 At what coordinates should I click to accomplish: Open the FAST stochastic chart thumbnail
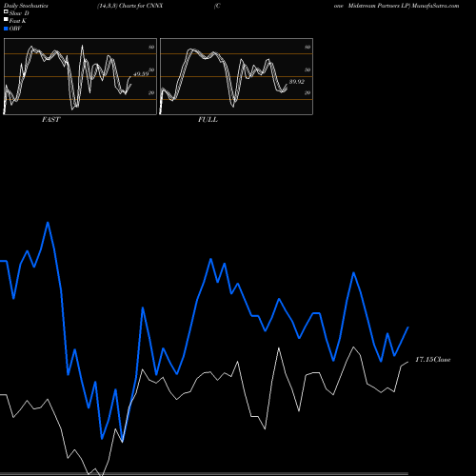point(80,76)
